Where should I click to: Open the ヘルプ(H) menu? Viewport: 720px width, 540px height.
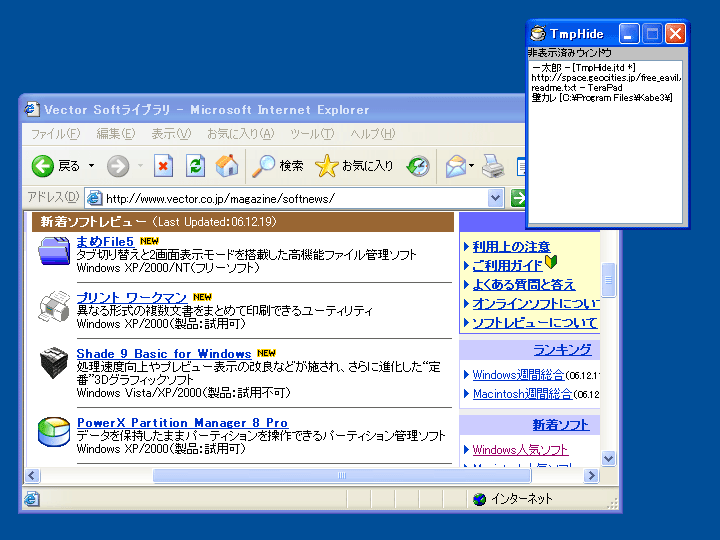372,134
